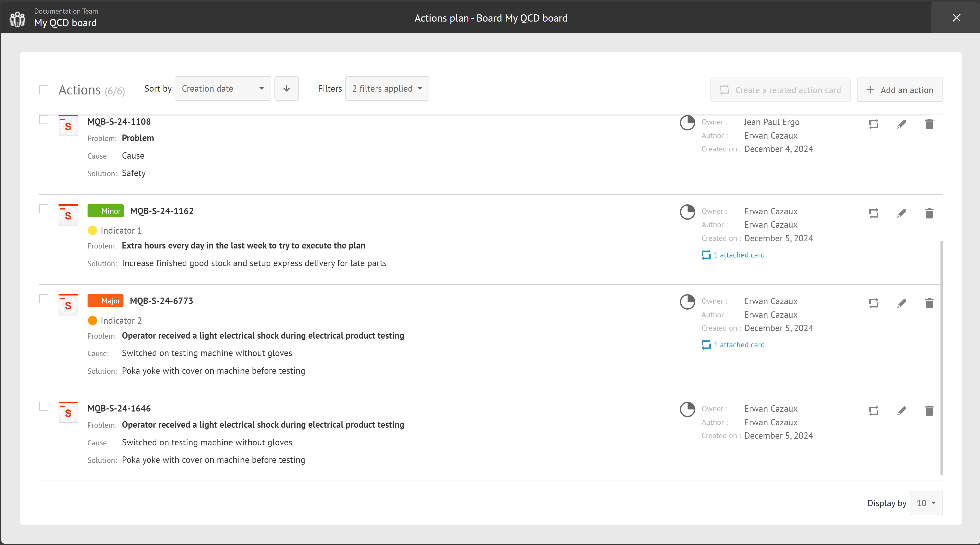The width and height of the screenshot is (980, 545).
Task: Edit action MQB-S-24-1162 with pencil icon
Action: (x=902, y=213)
